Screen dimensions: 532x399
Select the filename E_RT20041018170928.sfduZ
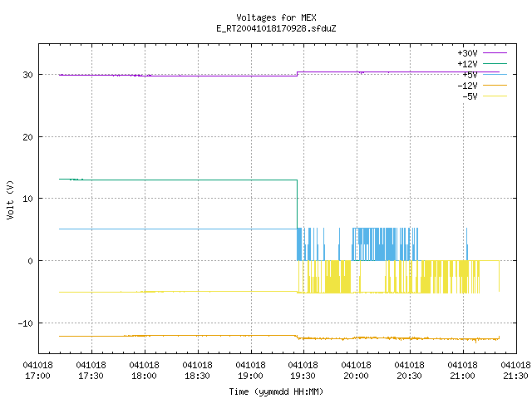coord(276,28)
